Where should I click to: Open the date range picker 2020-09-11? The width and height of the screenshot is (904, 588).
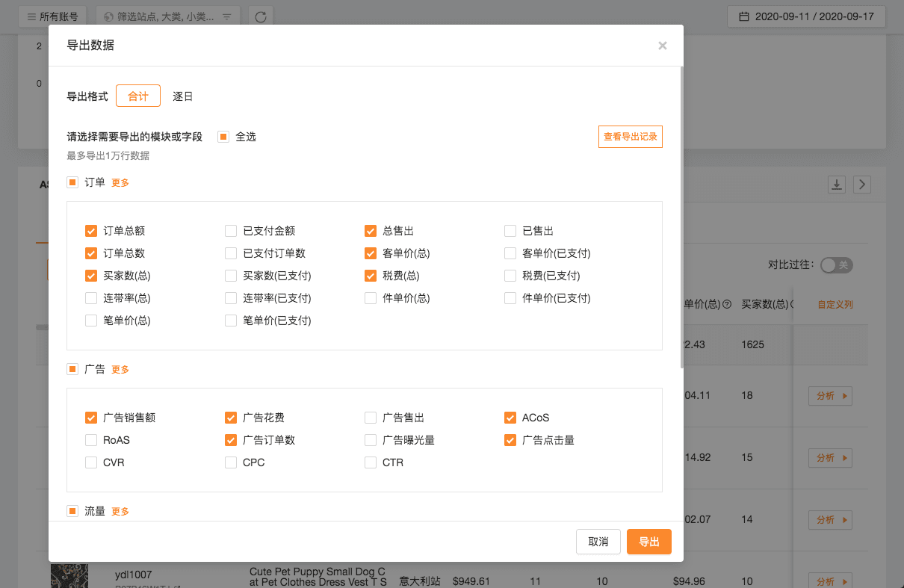click(x=807, y=16)
